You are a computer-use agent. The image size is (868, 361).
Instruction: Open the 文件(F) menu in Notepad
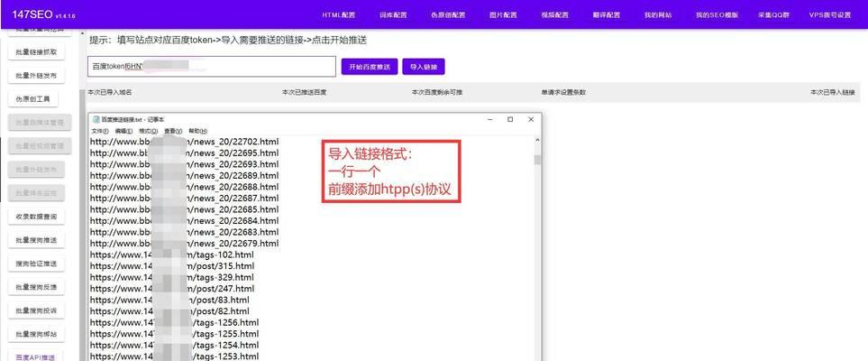coord(100,131)
